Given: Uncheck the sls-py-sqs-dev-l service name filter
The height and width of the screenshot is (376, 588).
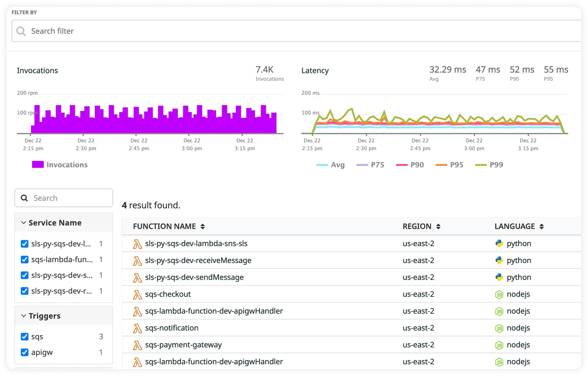Looking at the screenshot, I should (x=24, y=244).
